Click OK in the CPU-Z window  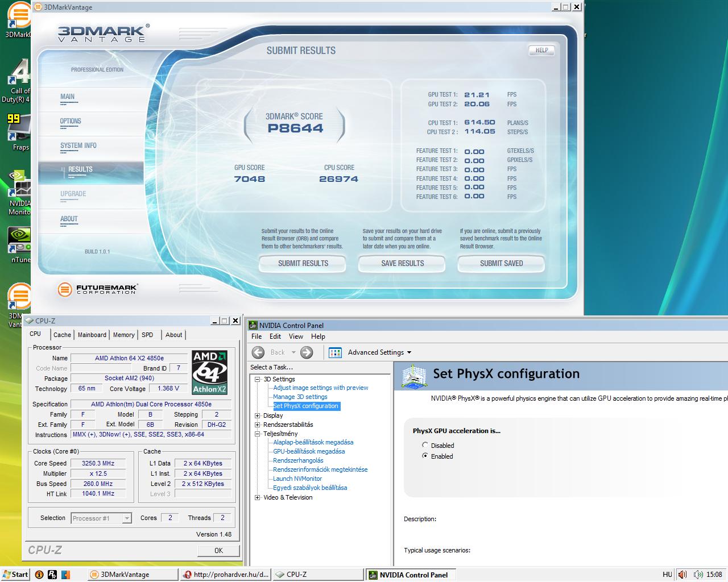point(218,550)
